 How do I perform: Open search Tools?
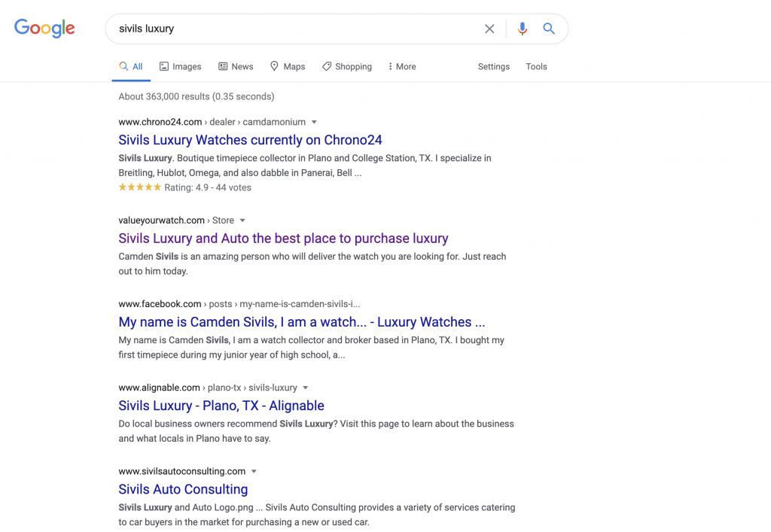pyautogui.click(x=536, y=67)
